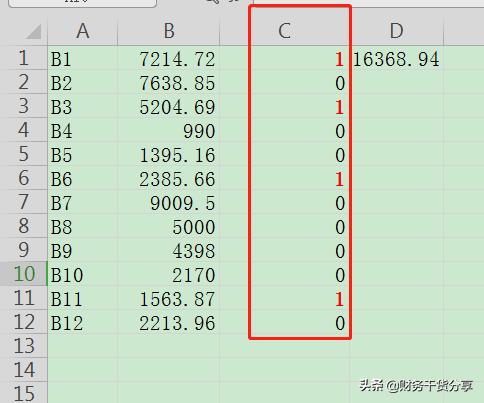Click the value 2213.96

point(177,323)
